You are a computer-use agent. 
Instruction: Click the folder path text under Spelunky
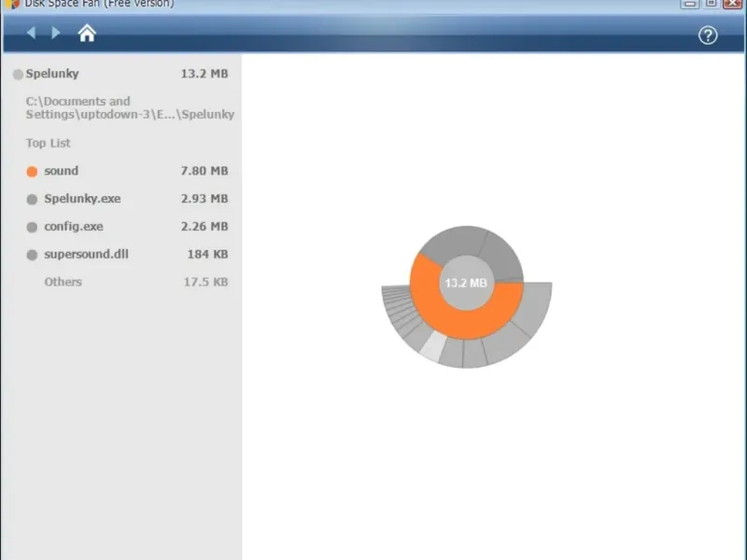(x=130, y=107)
